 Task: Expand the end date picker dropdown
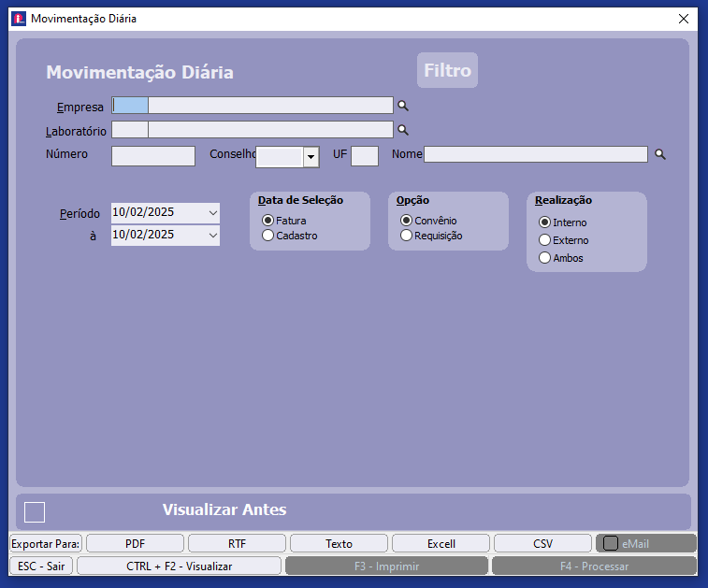click(212, 236)
